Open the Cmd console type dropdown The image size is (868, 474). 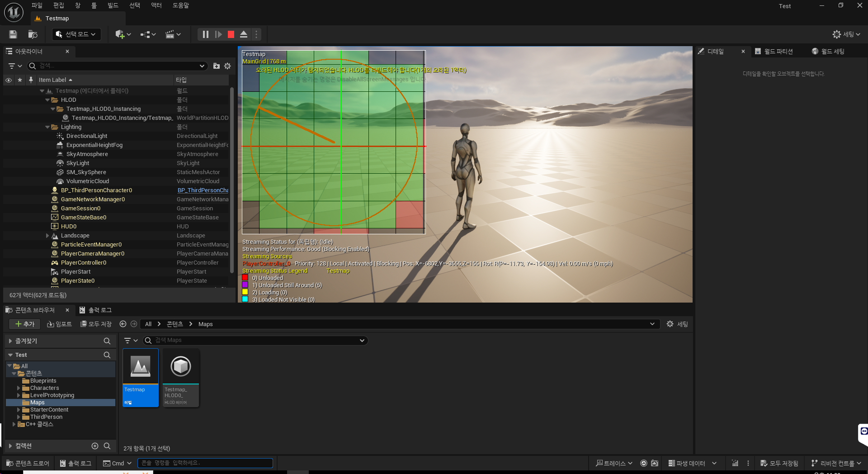pyautogui.click(x=117, y=464)
